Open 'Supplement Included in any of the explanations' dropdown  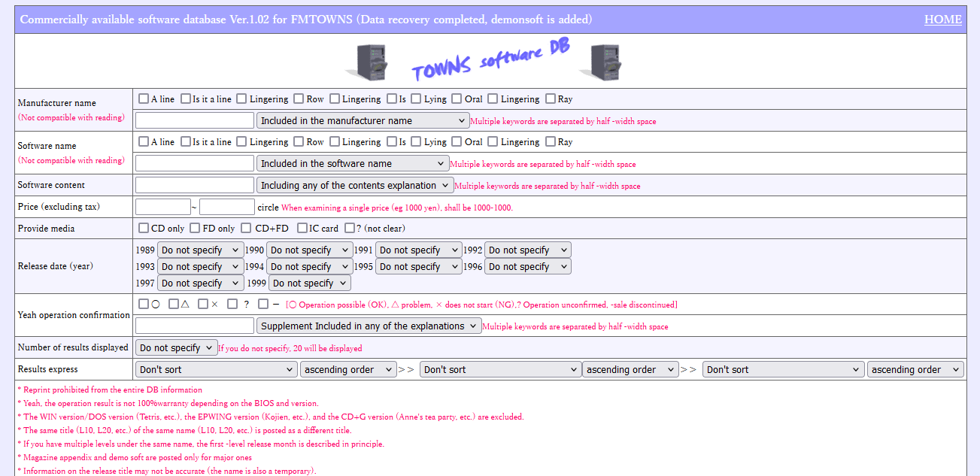coord(369,326)
